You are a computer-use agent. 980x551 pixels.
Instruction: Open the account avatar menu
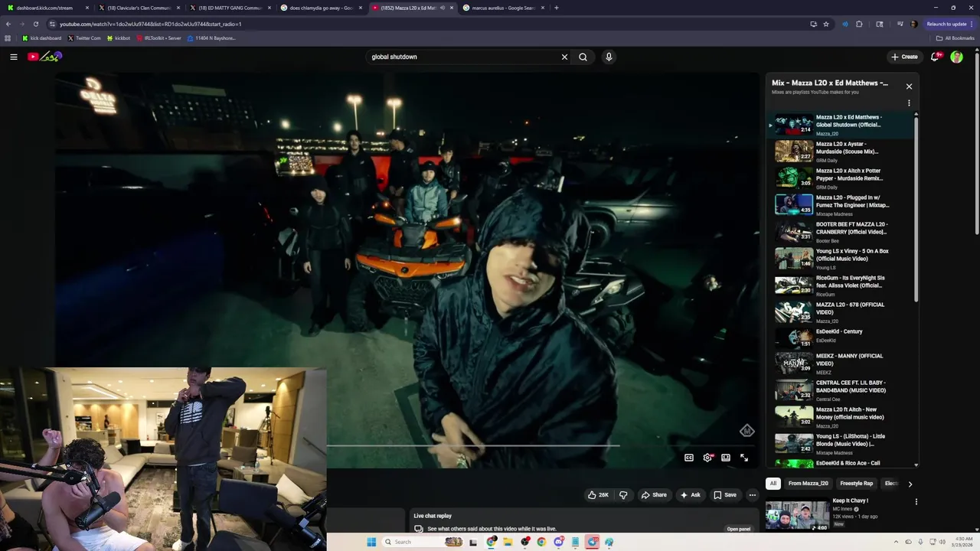point(956,57)
